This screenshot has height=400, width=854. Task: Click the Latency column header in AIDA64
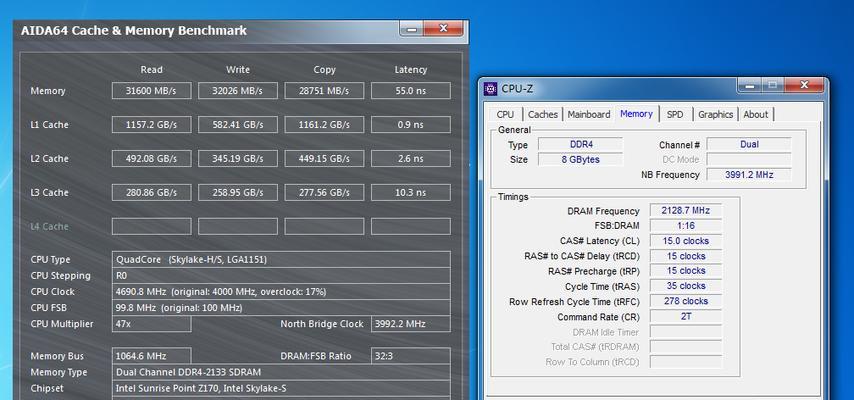point(411,70)
